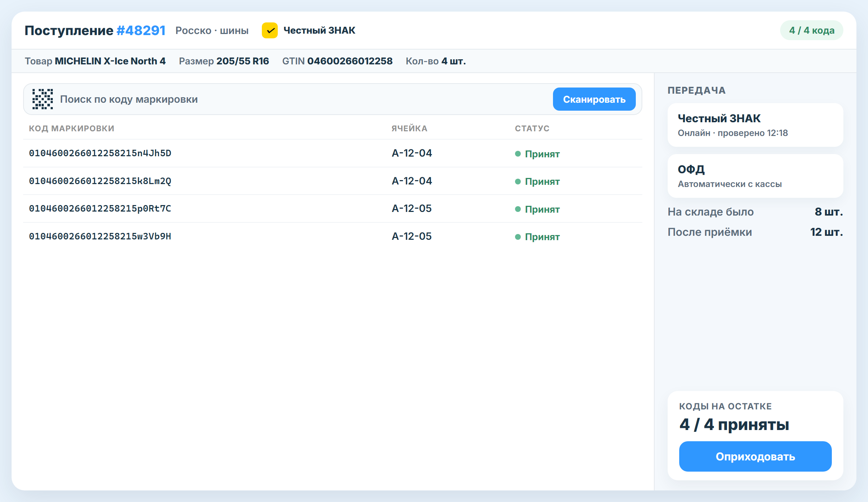This screenshot has height=502, width=868.
Task: Click Принят status in the p0Rt7C row
Action: pyautogui.click(x=537, y=209)
